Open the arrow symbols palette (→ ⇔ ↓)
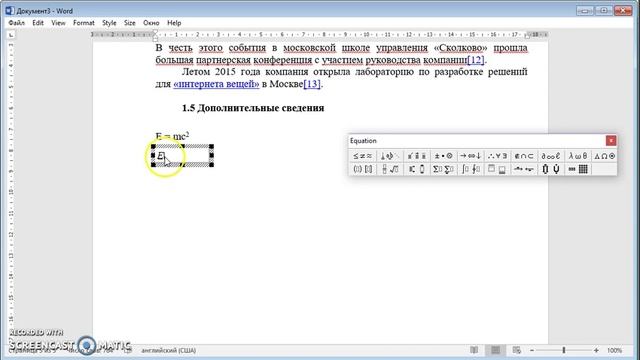 (x=470, y=156)
